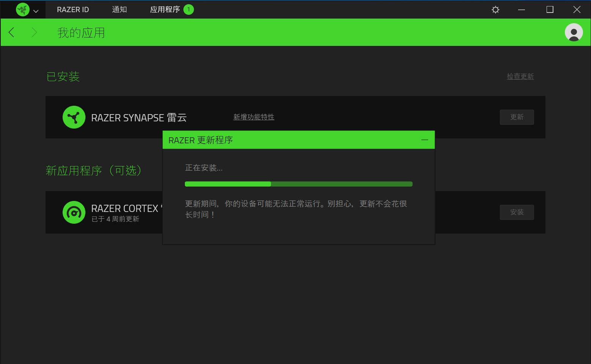
Task: Click the 正在安装... status text
Action: 204,168
